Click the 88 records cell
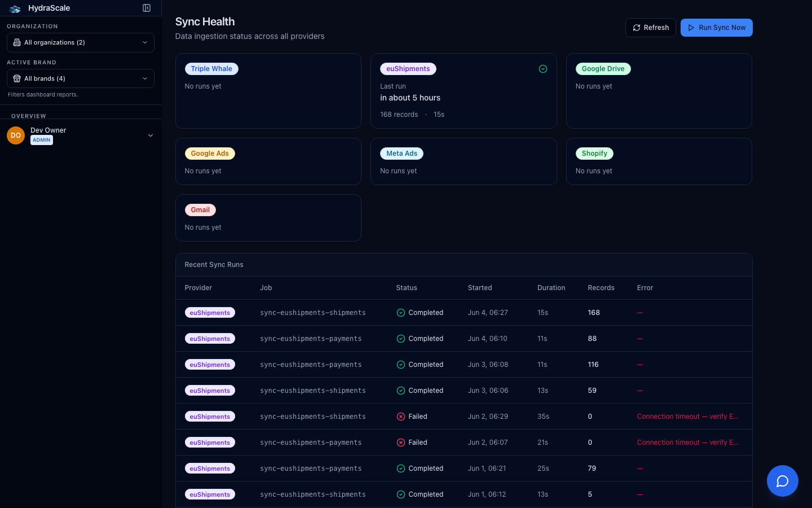This screenshot has width=812, height=508. 592,339
